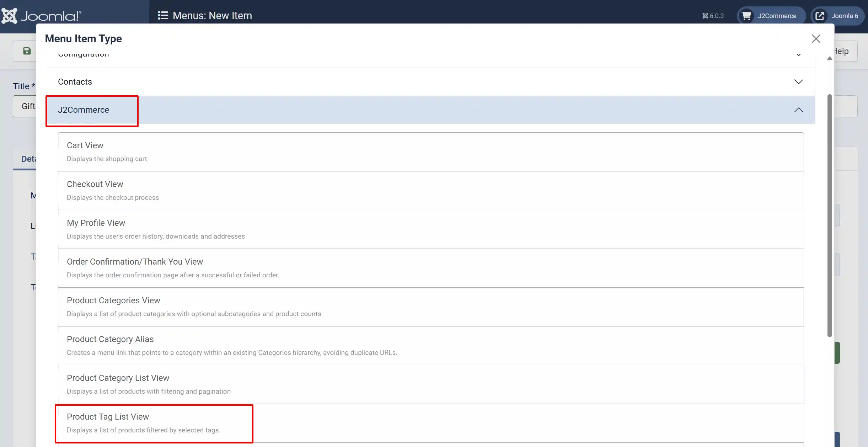Click the description about avoiding duplicate URLs

232,353
